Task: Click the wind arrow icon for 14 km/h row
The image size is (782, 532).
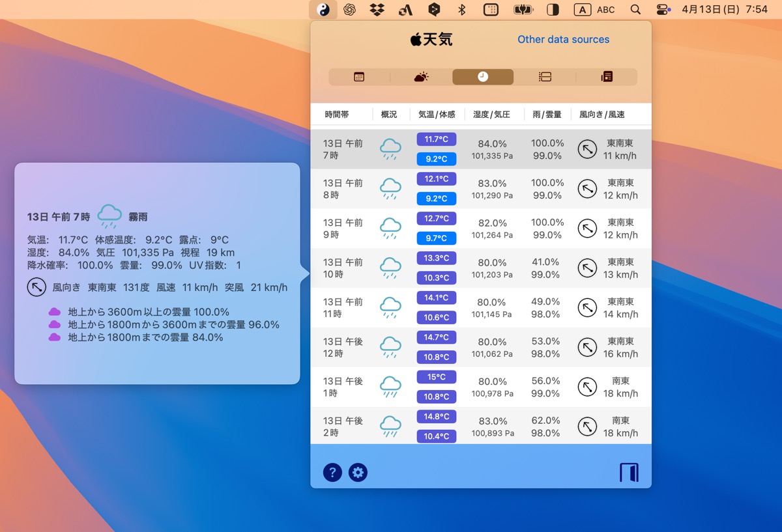Action: 587,308
